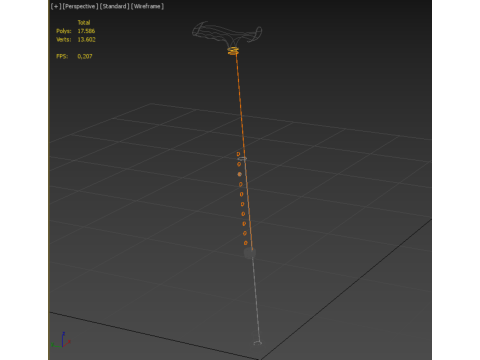
Task: Click the Verts: statistics label
Action: pyautogui.click(x=64, y=39)
